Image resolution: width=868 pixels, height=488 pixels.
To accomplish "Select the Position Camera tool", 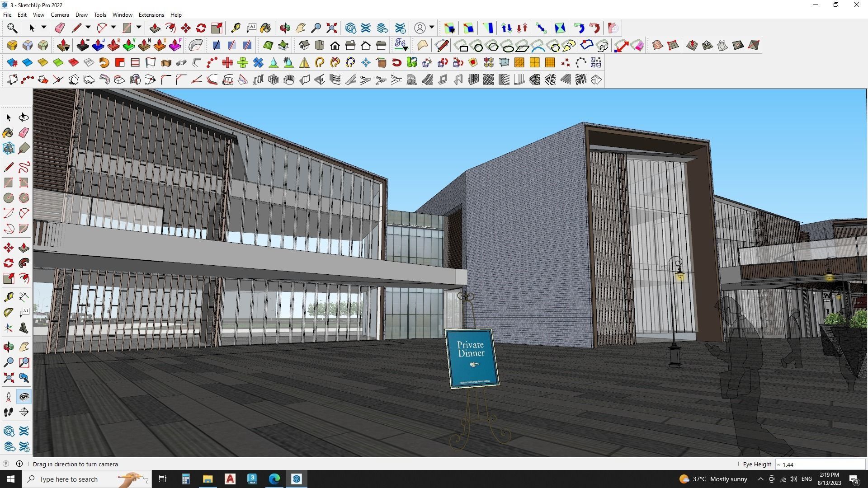I will pyautogui.click(x=9, y=397).
